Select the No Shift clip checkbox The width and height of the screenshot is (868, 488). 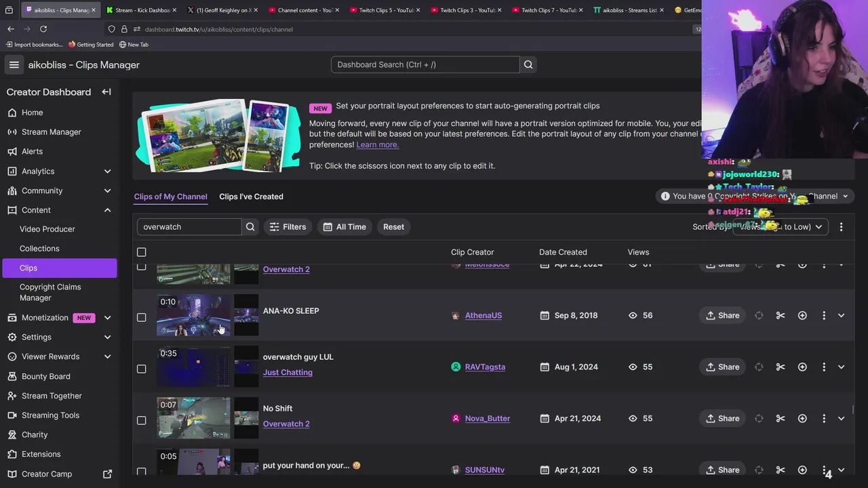click(141, 420)
